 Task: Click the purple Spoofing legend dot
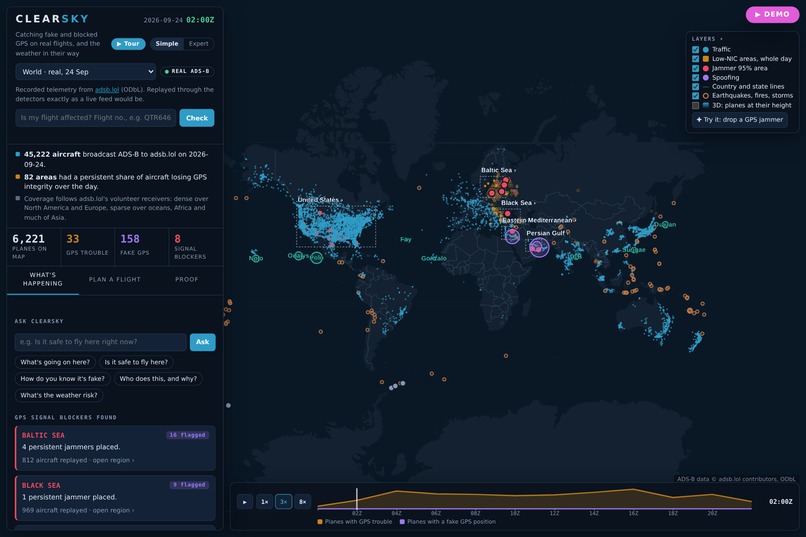[706, 78]
